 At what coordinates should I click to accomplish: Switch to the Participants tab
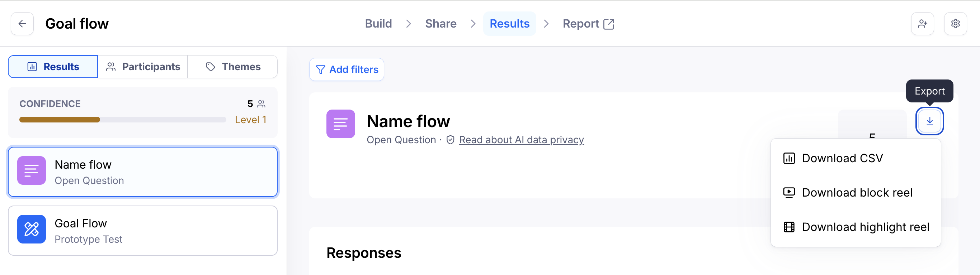point(143,67)
